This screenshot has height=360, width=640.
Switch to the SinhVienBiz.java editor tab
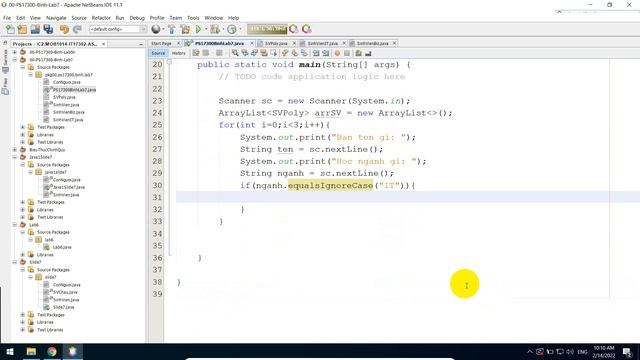coord(372,43)
